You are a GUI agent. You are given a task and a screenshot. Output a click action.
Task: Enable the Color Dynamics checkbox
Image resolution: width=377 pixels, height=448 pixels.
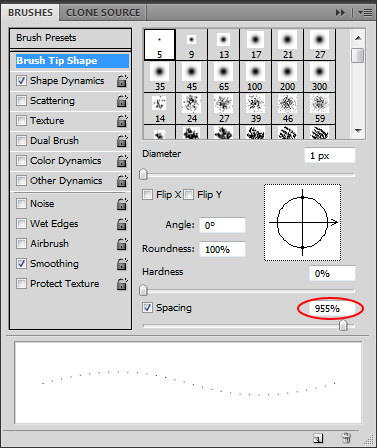(21, 161)
